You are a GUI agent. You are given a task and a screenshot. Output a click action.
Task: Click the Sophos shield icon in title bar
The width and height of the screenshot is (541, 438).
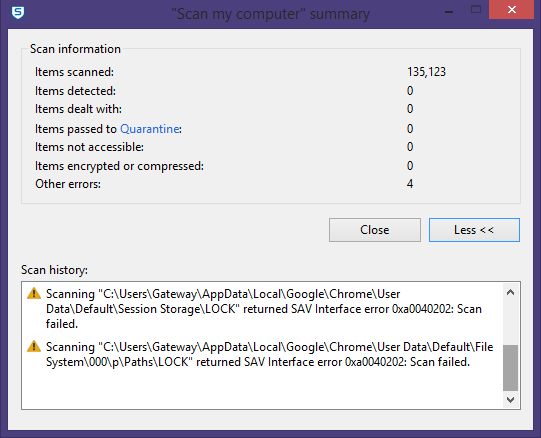click(x=18, y=13)
